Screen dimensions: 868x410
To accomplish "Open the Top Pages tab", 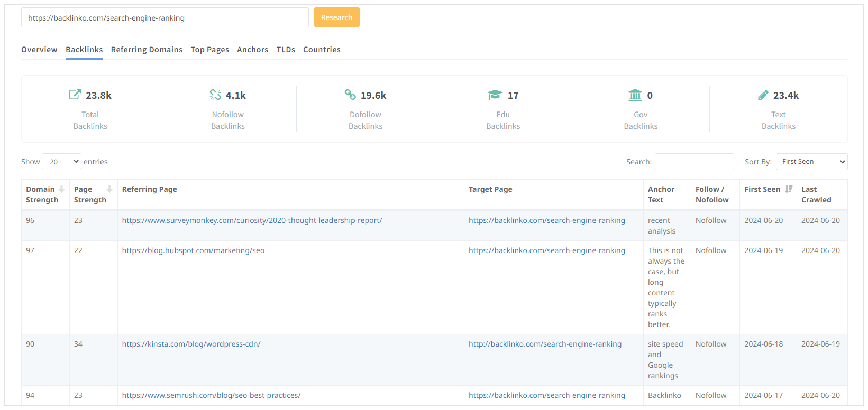I will (x=209, y=50).
